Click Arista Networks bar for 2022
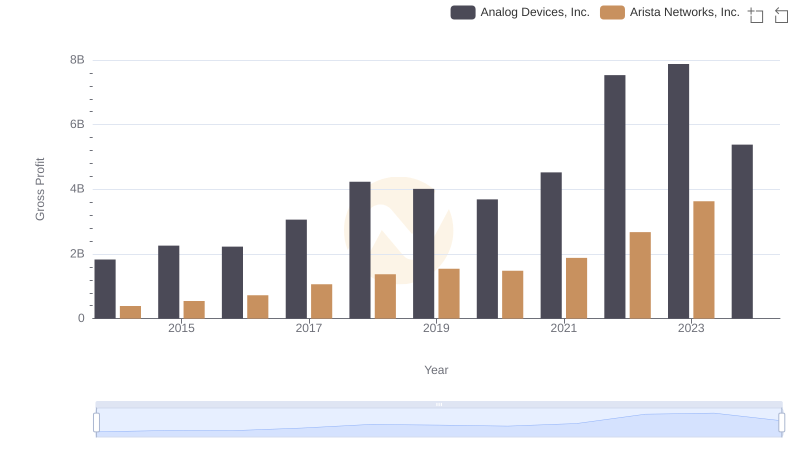Image resolution: width=800 pixels, height=461 pixels. click(x=640, y=275)
